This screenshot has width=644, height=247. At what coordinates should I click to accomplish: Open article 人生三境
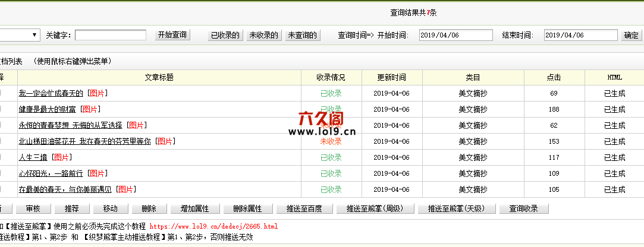click(x=33, y=157)
